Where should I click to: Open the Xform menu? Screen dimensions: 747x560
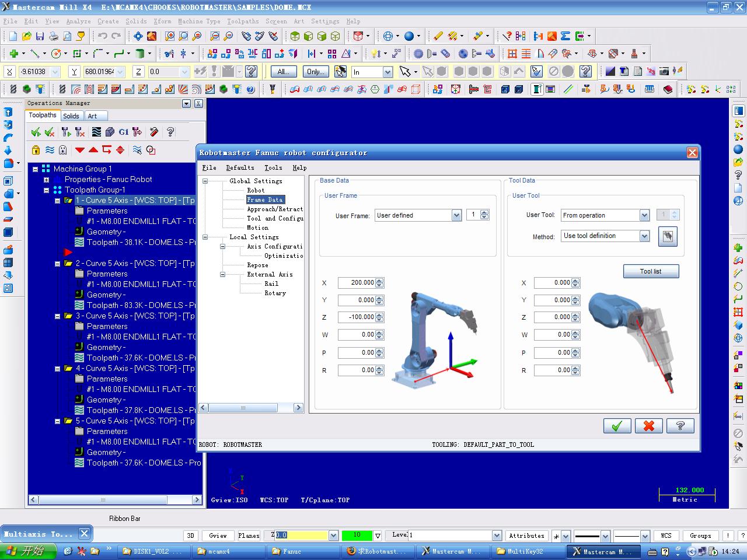pos(162,21)
